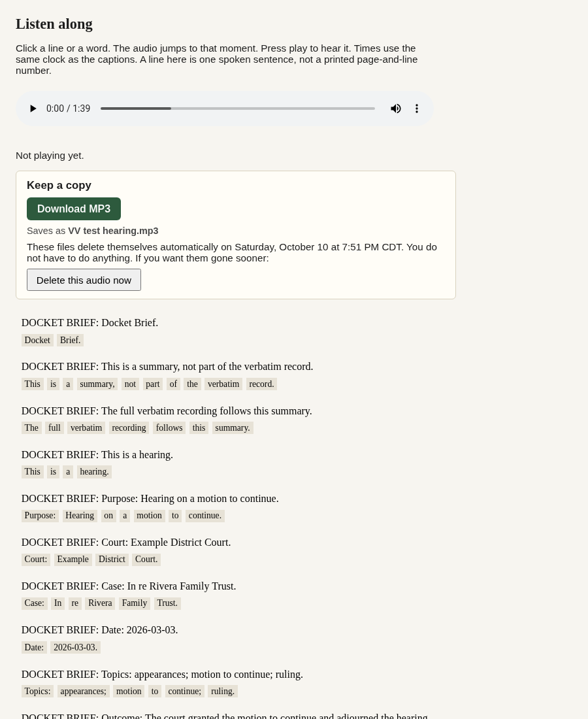Click "verbatim" chip in the recording-follows line

86,428
